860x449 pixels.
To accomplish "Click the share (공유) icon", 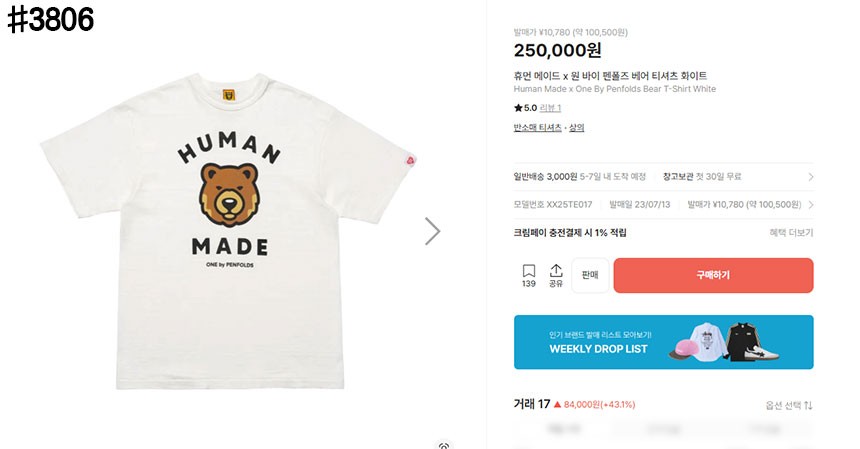I will pos(556,271).
